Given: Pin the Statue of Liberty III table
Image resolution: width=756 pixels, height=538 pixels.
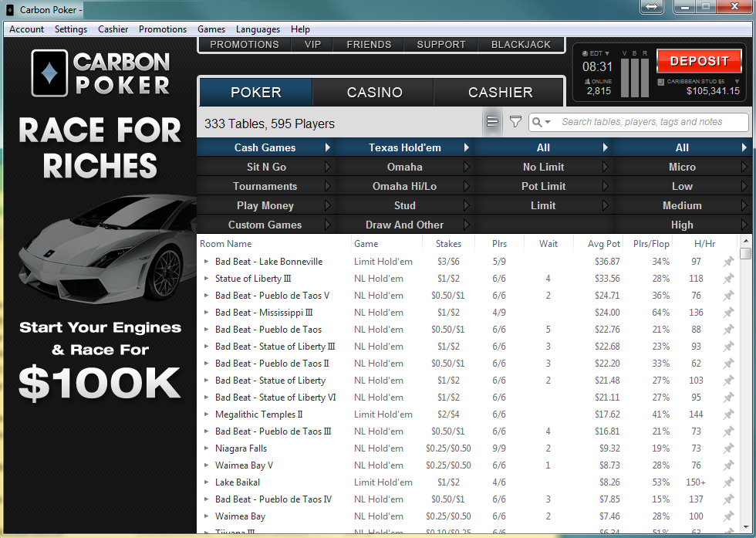Looking at the screenshot, I should point(728,279).
